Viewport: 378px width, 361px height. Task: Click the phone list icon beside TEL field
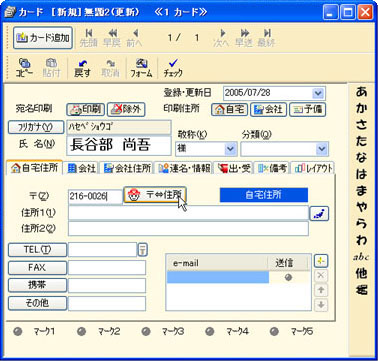point(143,249)
